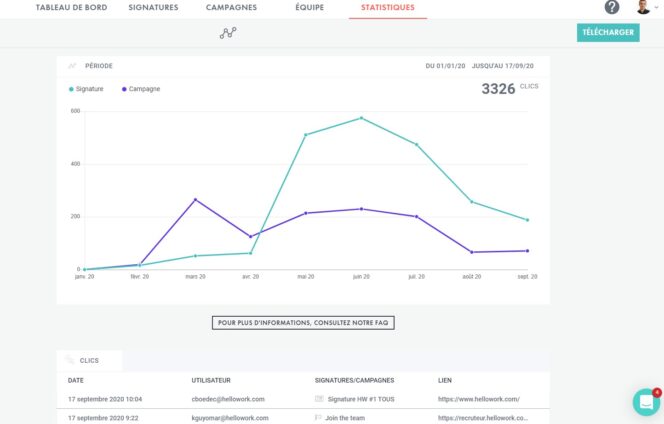Open the end date 17/09/20 picker
Viewport: 664px width, 424px height.
coord(531,66)
